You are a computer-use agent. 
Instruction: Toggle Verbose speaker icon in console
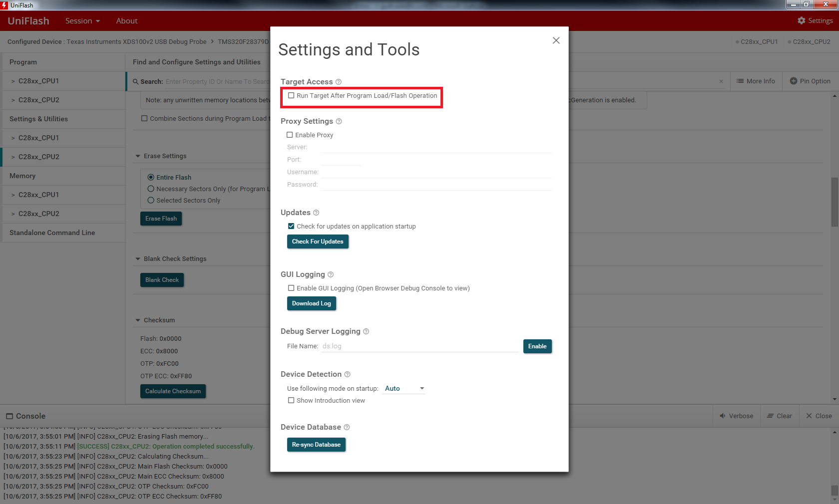click(723, 416)
